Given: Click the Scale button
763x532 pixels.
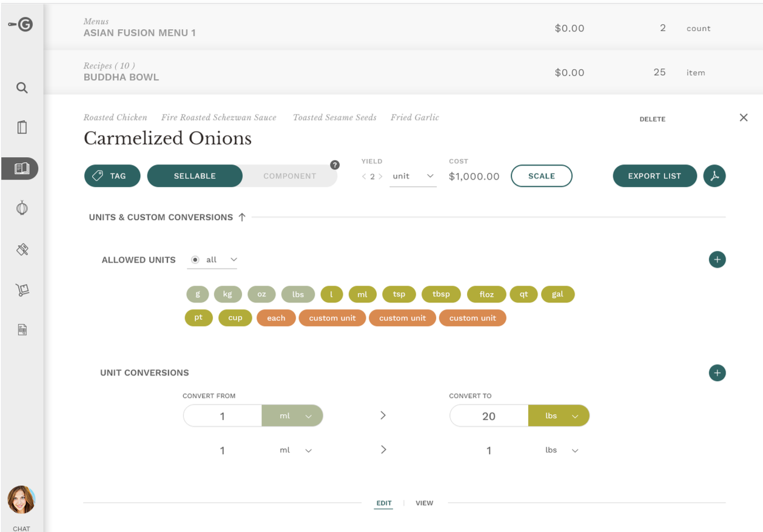Looking at the screenshot, I should pyautogui.click(x=542, y=176).
